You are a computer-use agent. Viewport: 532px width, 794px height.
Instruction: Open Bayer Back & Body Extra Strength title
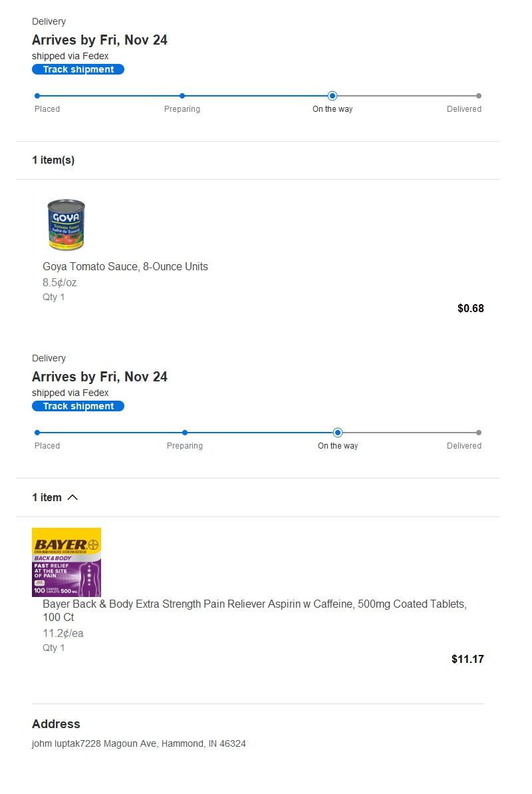(x=255, y=610)
